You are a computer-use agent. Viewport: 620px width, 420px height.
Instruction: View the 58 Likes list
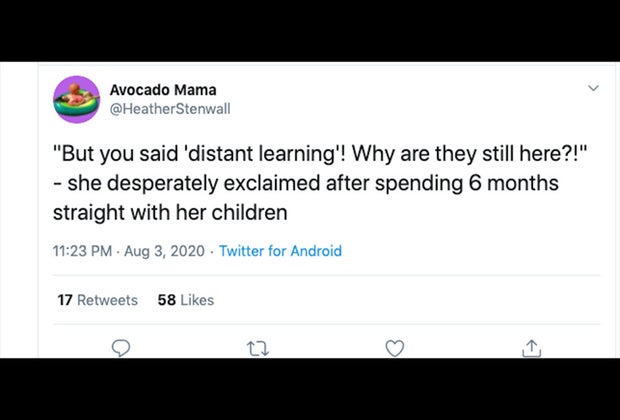click(x=185, y=300)
